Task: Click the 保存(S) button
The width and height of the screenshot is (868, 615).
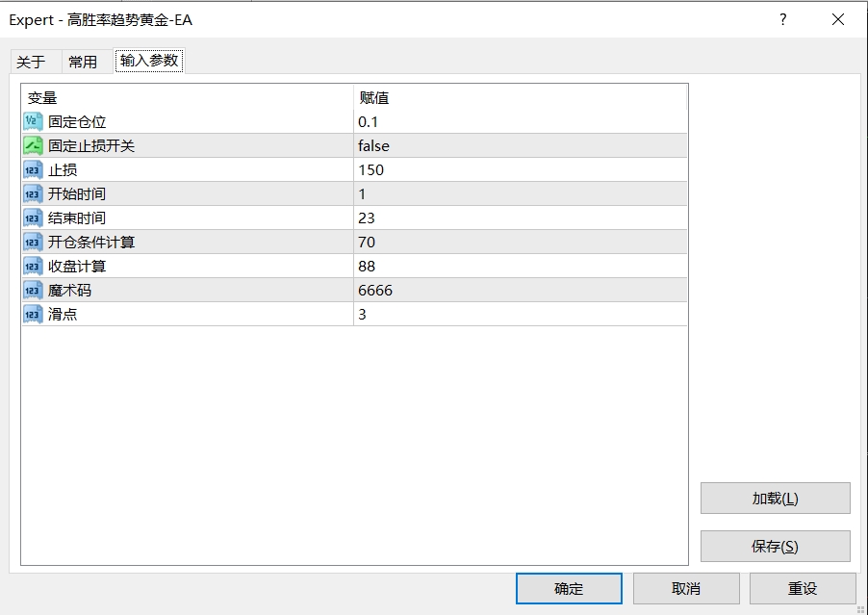Action: 775,547
